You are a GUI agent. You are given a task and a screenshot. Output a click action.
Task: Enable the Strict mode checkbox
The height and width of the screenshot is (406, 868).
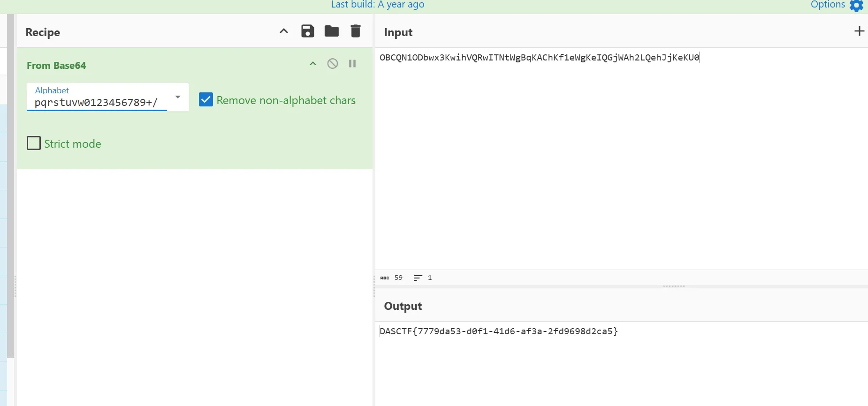tap(34, 143)
